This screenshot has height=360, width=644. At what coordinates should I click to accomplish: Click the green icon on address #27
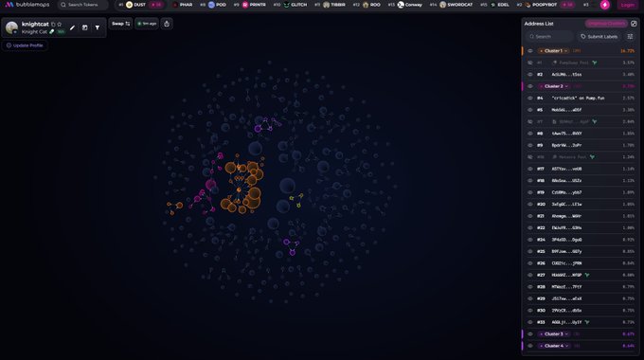click(x=587, y=275)
